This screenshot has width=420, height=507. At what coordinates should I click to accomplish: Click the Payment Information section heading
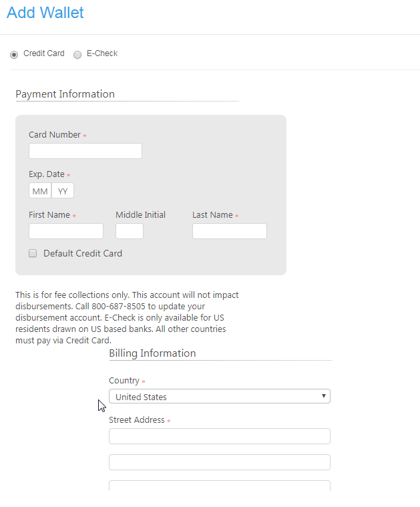pos(65,94)
